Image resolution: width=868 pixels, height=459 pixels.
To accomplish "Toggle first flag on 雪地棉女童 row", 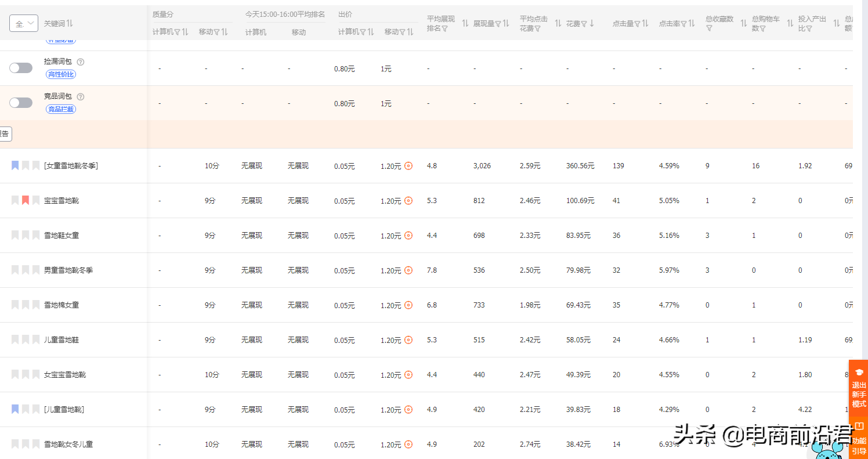I will coord(15,305).
